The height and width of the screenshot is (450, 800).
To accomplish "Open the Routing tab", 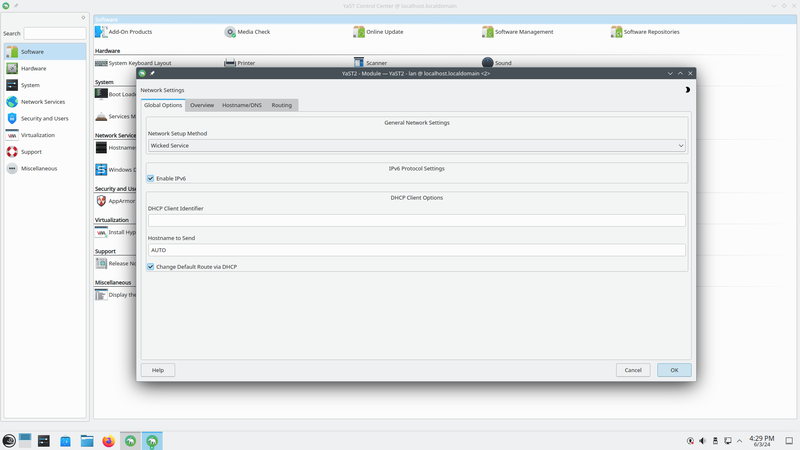I will click(282, 105).
